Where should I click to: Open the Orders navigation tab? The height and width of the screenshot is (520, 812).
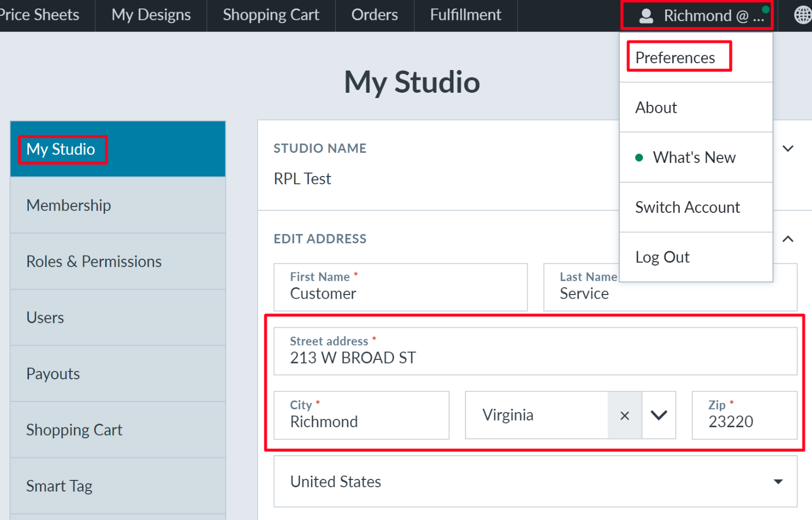click(374, 15)
